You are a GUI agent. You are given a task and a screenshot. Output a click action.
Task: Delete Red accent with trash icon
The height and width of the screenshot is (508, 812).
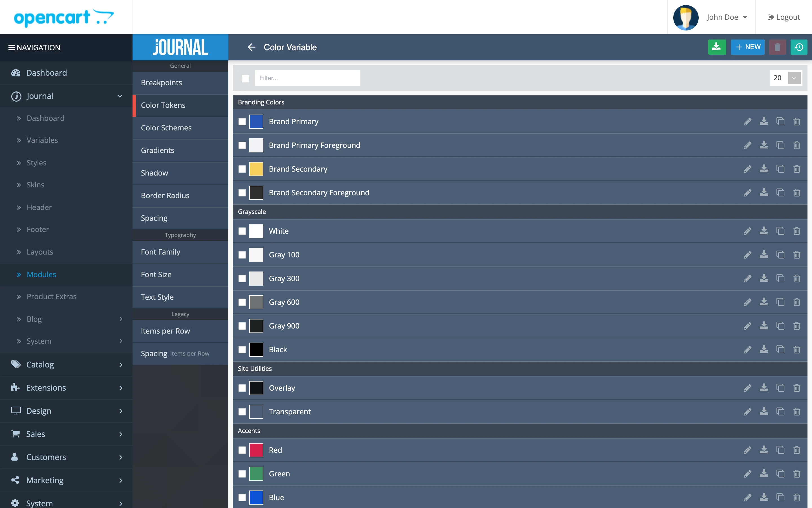(797, 450)
